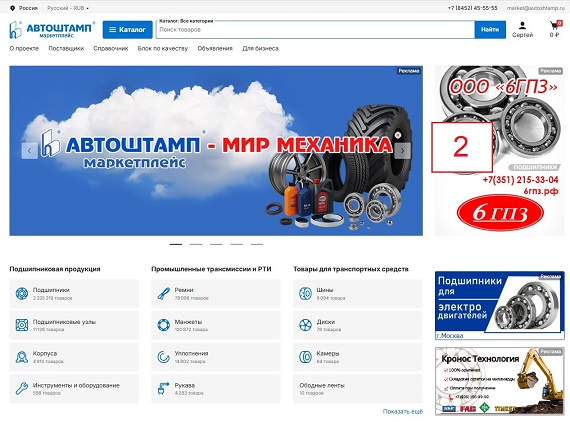Click the Автоштамп marketplace logo
Image resolution: width=570 pixels, height=422 pixels.
(52, 29)
